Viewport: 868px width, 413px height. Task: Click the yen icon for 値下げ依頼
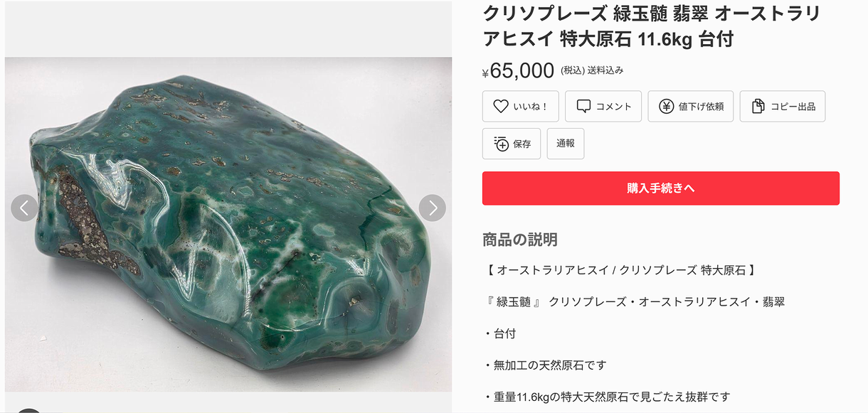tap(666, 107)
